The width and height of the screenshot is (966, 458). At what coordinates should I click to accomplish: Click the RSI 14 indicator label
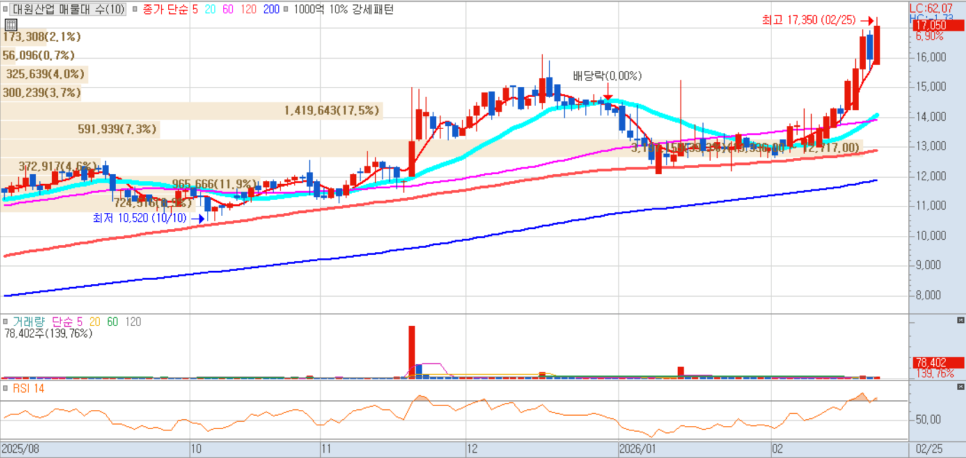tap(28, 388)
